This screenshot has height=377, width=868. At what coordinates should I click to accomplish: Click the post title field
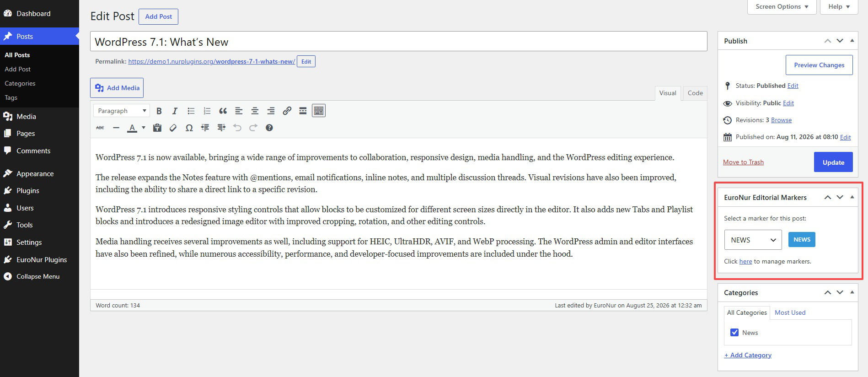pyautogui.click(x=399, y=42)
